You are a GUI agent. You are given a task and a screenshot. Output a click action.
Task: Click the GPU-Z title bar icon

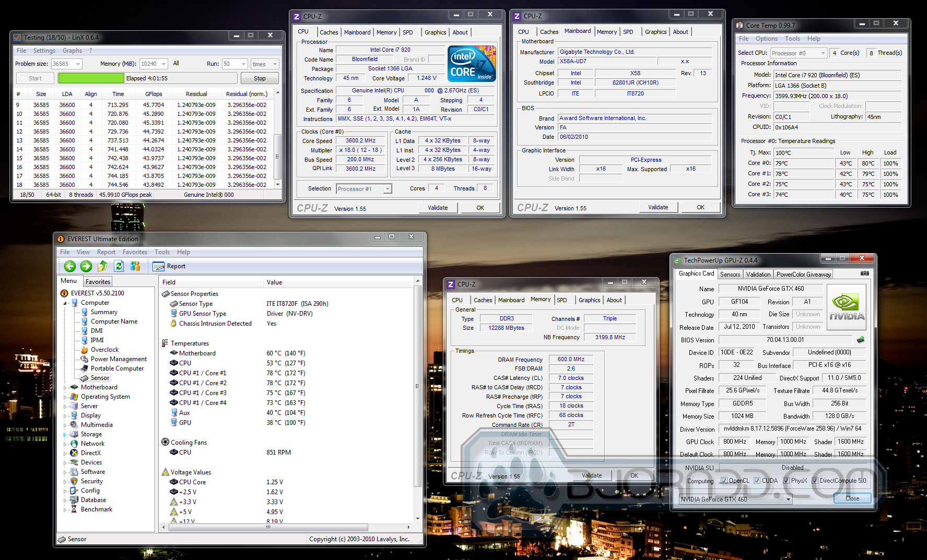tap(678, 260)
